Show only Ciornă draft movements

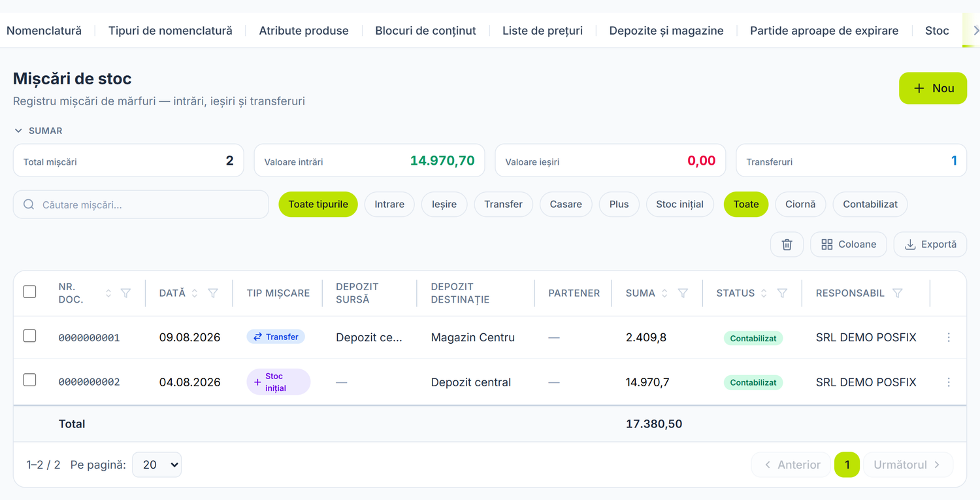800,205
